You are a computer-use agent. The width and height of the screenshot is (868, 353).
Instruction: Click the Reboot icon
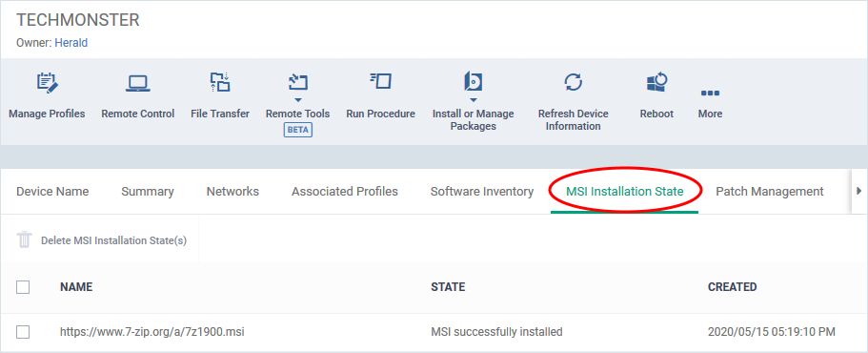[x=656, y=83]
